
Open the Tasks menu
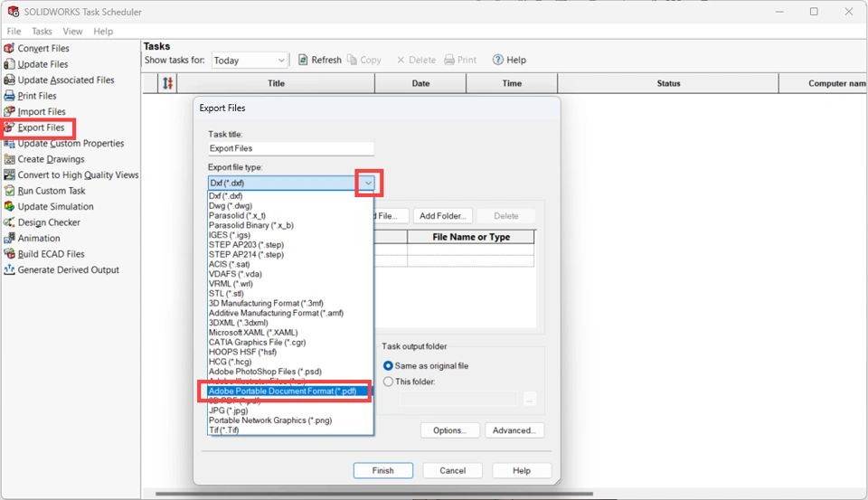[42, 31]
